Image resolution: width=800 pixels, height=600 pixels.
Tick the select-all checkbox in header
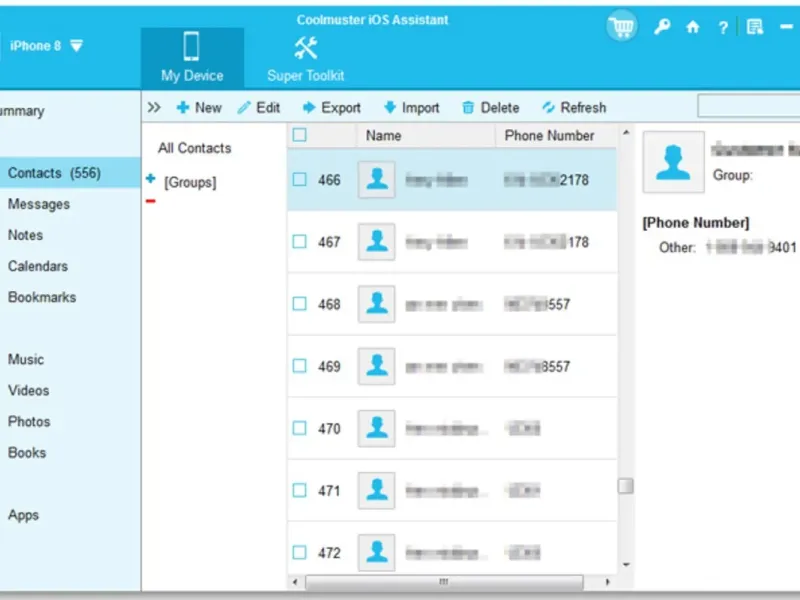pos(299,135)
